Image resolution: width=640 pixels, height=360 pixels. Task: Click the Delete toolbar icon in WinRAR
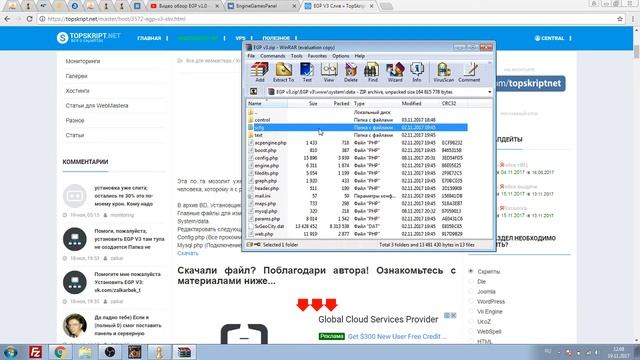pos(351,72)
